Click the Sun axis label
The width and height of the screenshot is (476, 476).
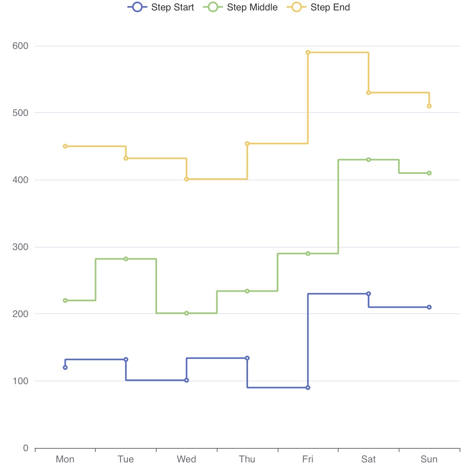429,459
